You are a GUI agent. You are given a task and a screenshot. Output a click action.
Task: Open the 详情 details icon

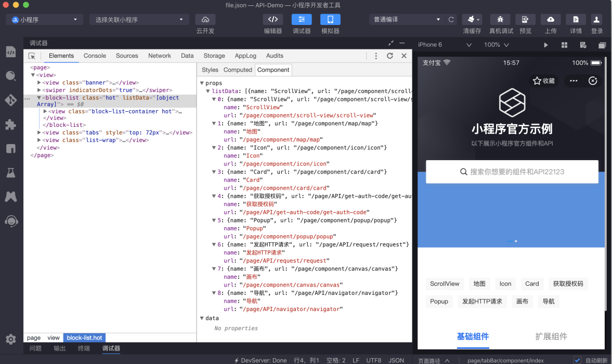[576, 20]
